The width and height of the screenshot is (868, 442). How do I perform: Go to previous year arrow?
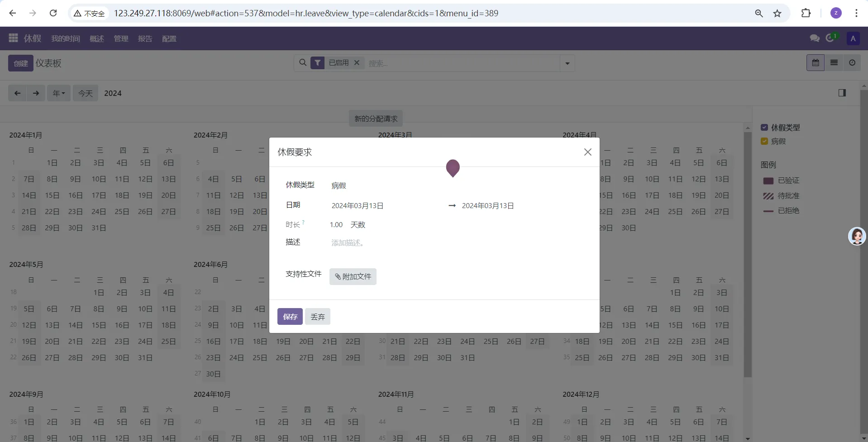click(18, 93)
